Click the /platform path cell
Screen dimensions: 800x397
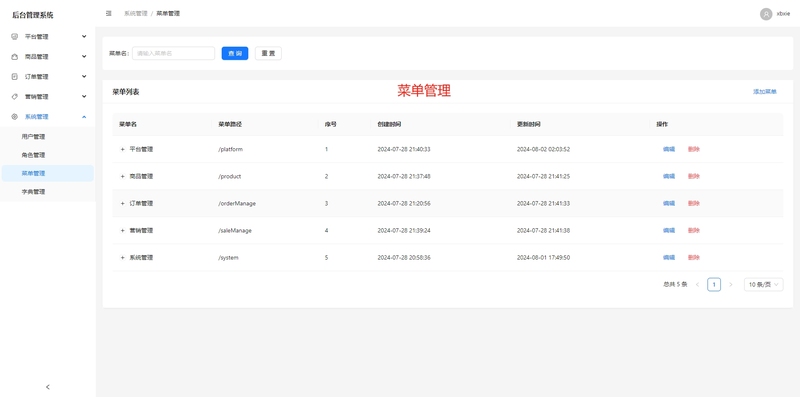point(231,150)
